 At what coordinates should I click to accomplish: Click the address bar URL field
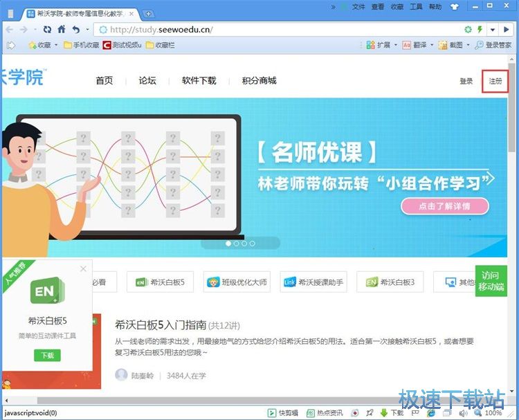click(278, 30)
